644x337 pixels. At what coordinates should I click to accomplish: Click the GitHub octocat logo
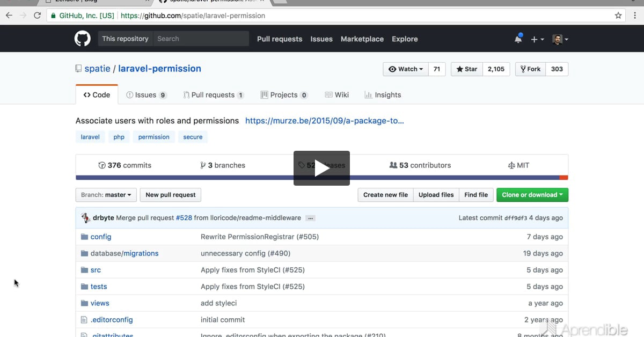[83, 39]
